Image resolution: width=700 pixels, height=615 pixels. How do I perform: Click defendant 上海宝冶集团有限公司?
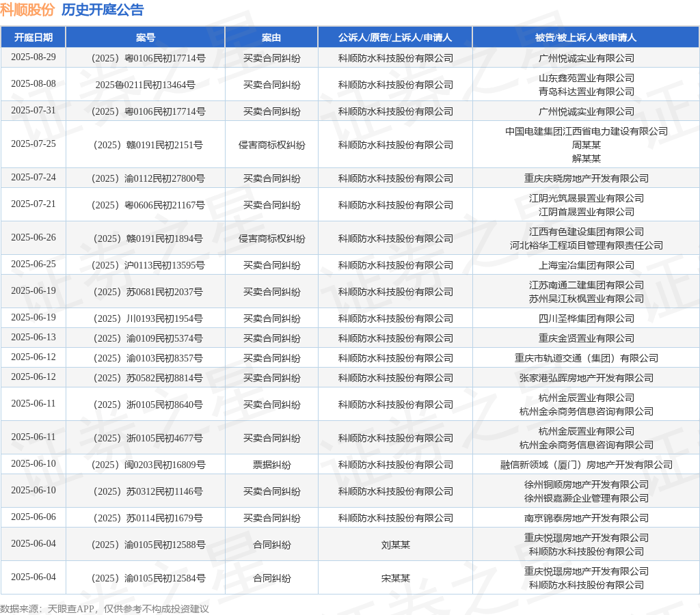pyautogui.click(x=586, y=266)
